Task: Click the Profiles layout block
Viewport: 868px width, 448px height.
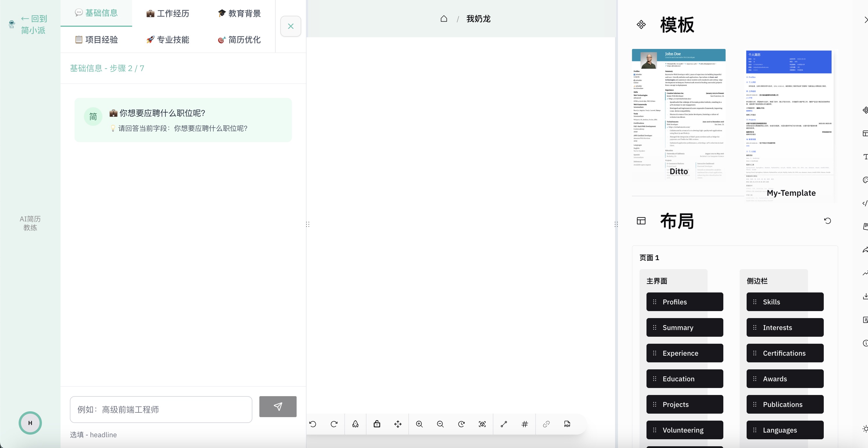Action: pyautogui.click(x=685, y=302)
